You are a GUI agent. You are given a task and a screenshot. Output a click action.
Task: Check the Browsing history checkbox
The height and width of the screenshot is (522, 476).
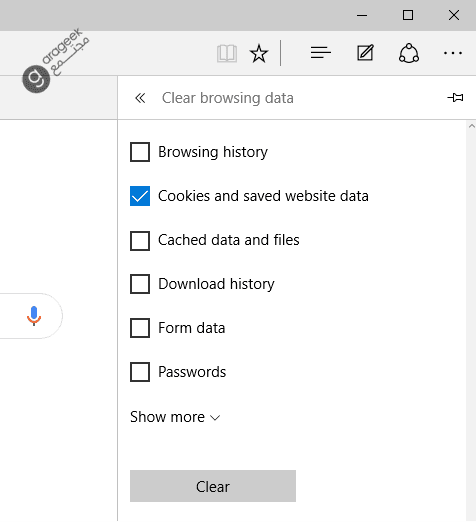tap(140, 152)
